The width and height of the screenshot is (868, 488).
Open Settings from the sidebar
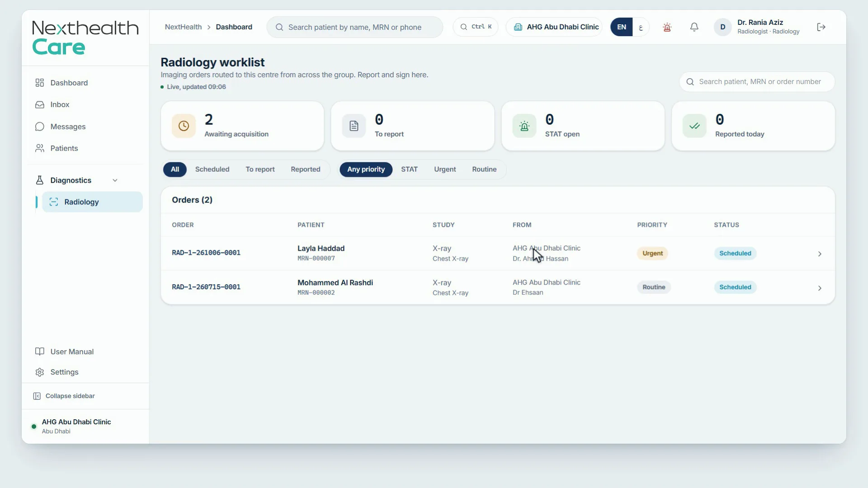(x=85, y=372)
